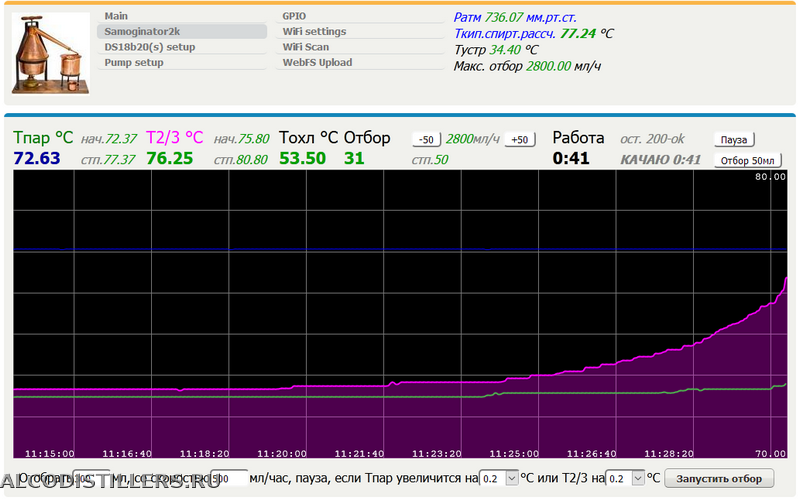Click the 2800мл/ч rate value
The image size is (800, 501).
[x=472, y=139]
